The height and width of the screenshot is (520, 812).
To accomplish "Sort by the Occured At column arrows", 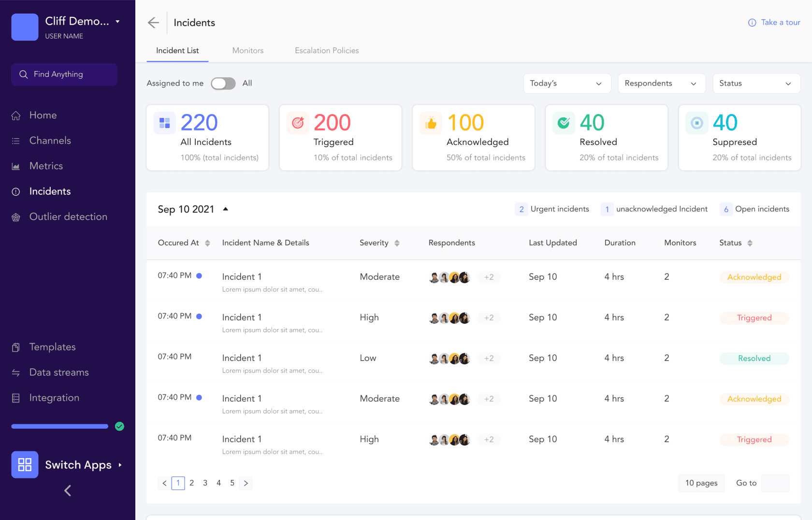I will 207,243.
